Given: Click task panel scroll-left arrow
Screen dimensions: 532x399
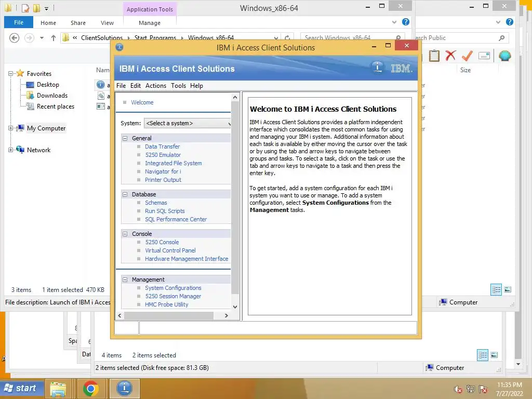Looking at the screenshot, I should pyautogui.click(x=120, y=315).
